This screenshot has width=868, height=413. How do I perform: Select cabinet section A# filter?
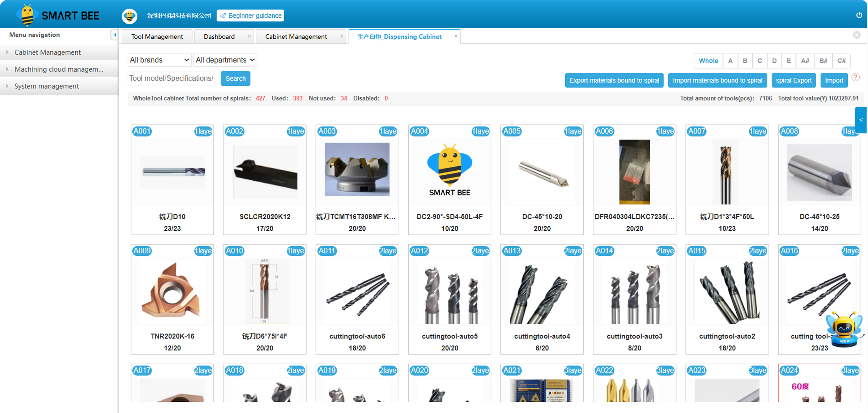805,61
